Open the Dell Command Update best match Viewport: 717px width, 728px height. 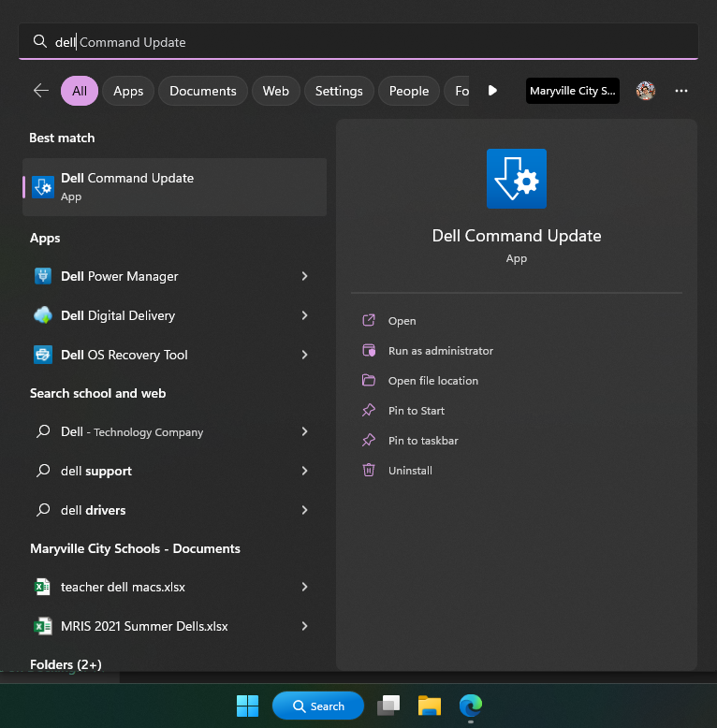[x=175, y=187]
